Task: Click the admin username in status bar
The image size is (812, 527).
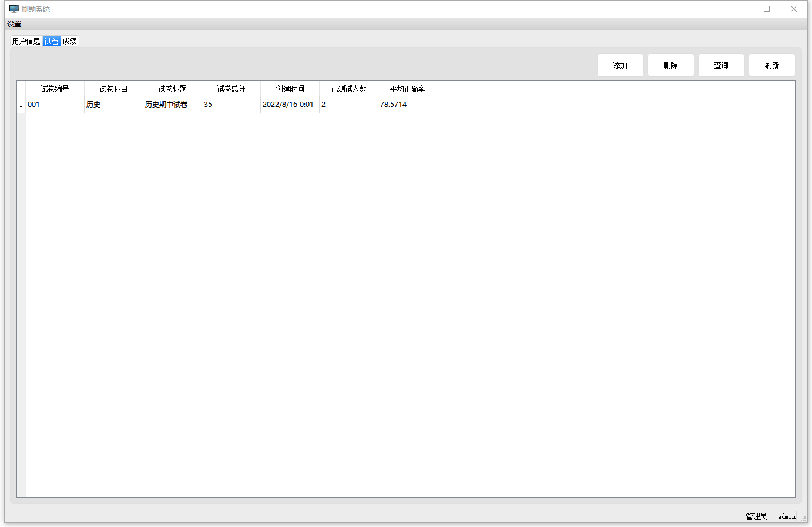Action: pos(787,516)
